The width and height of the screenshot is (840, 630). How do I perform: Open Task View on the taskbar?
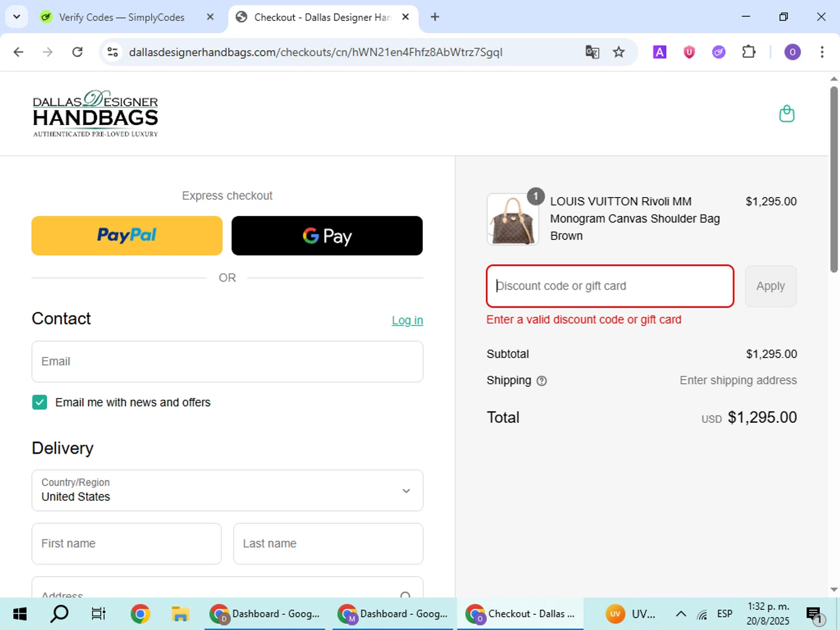99,614
